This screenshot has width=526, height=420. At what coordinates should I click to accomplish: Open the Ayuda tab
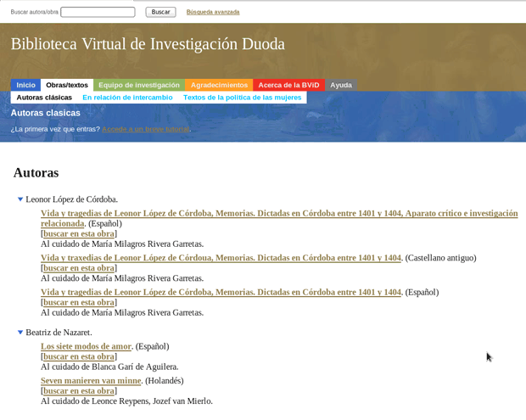pyautogui.click(x=341, y=85)
